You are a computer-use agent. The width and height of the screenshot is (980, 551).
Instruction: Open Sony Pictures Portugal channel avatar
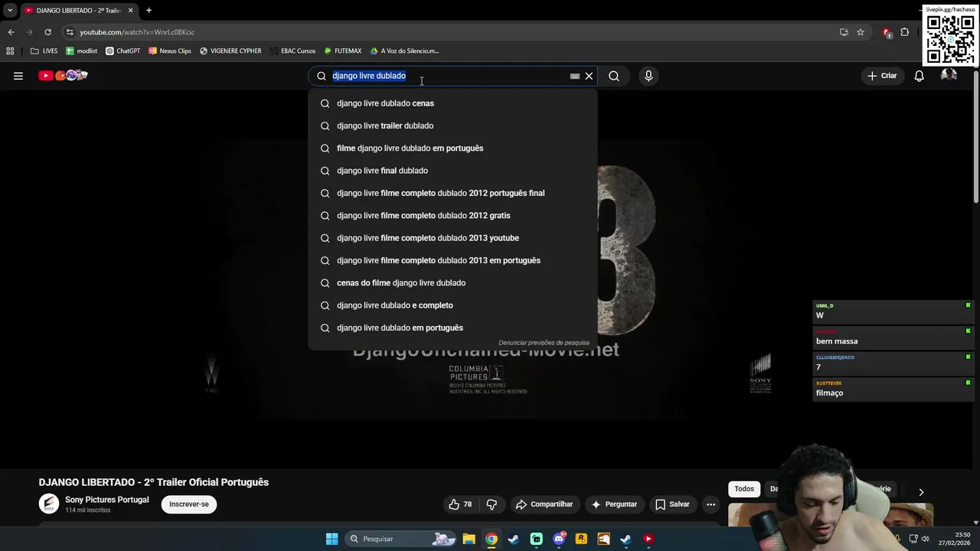pos(49,504)
